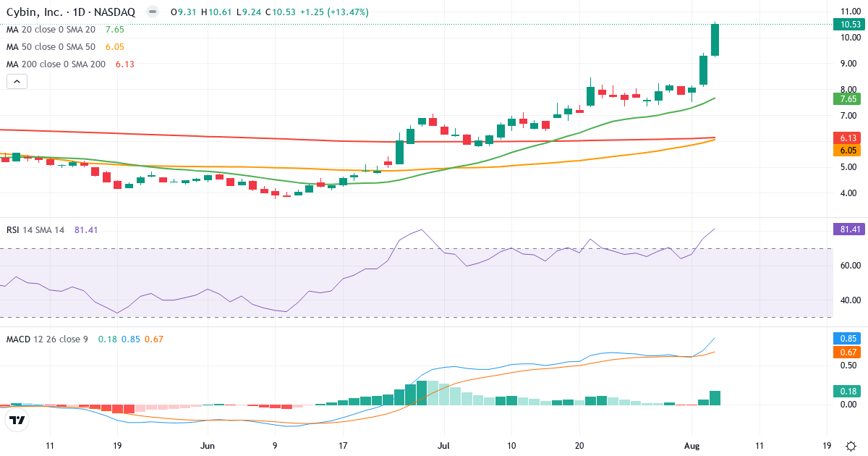Click the RSI 14 SMA 14 legend
This screenshot has height=456, width=868.
pyautogui.click(x=35, y=230)
